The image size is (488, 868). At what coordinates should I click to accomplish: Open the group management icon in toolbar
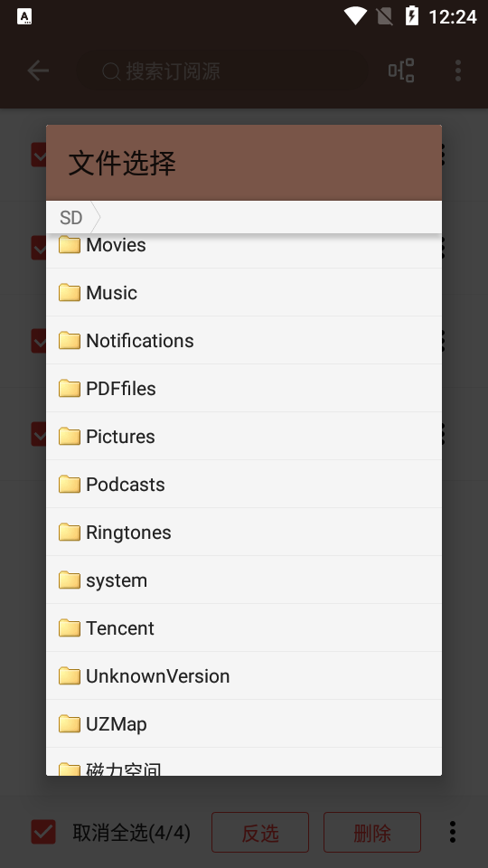pos(401,71)
